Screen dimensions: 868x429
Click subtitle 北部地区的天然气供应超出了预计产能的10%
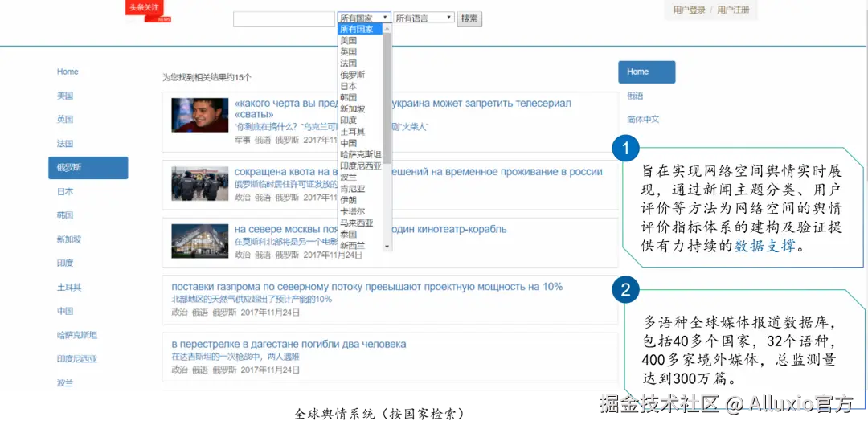[x=252, y=300]
